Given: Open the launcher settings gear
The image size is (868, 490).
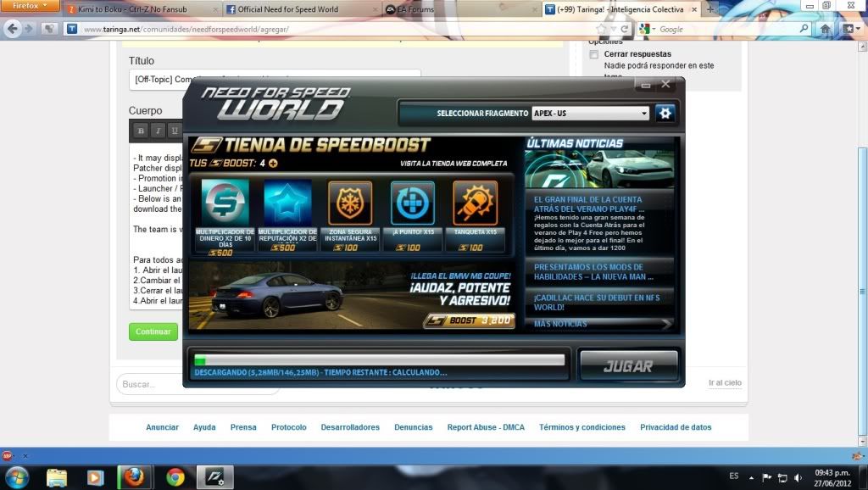Looking at the screenshot, I should 665,114.
